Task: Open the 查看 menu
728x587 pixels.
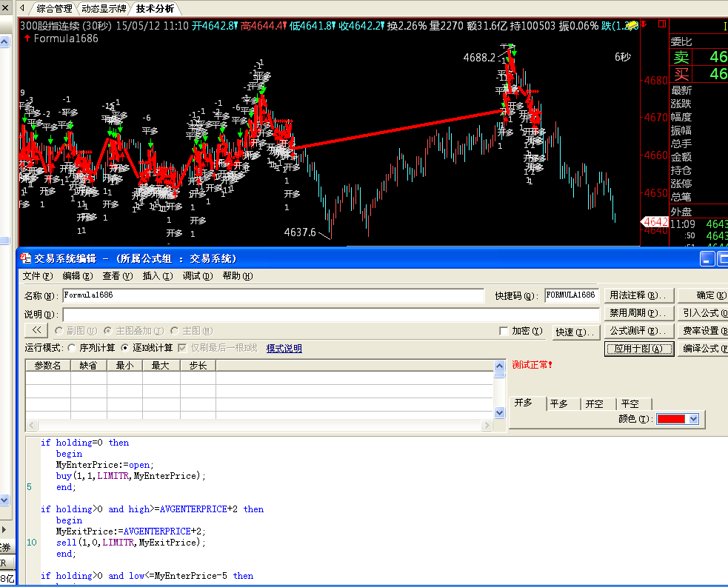Action: pos(118,276)
